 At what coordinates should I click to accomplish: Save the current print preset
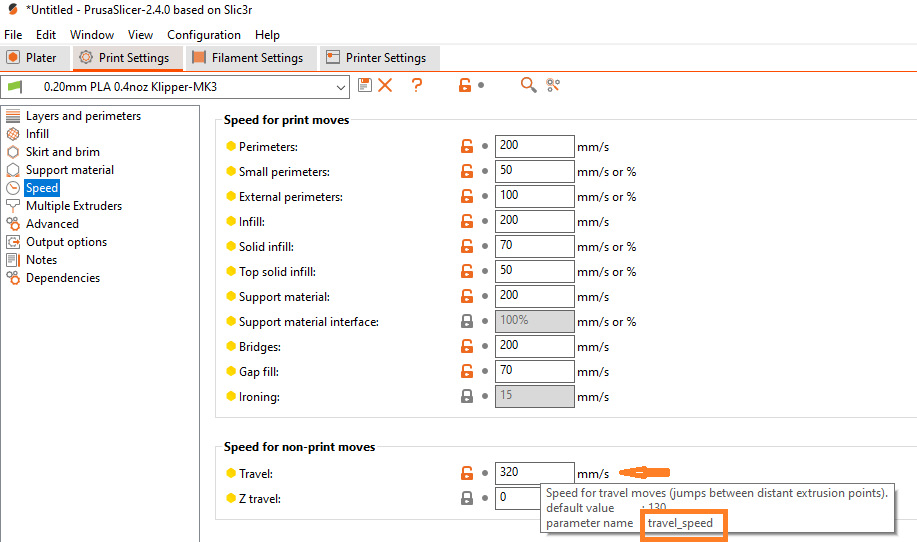coord(365,86)
